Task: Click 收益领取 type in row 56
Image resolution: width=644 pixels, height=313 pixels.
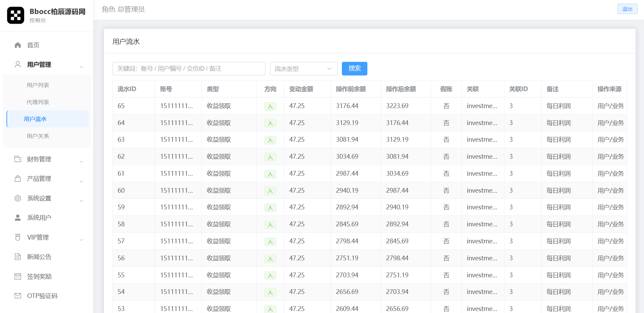Action: click(x=219, y=258)
